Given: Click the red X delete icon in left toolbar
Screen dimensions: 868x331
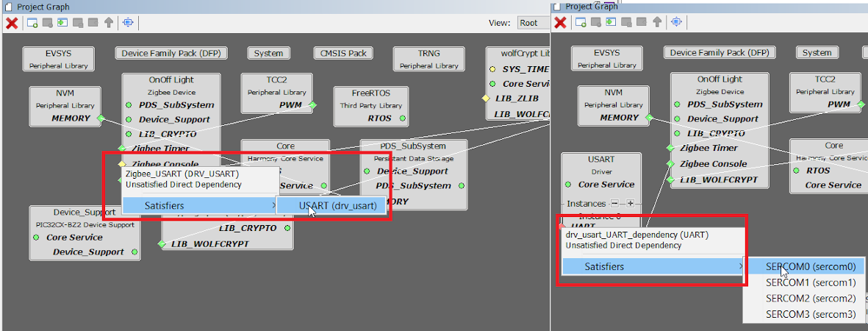Looking at the screenshot, I should [12, 23].
